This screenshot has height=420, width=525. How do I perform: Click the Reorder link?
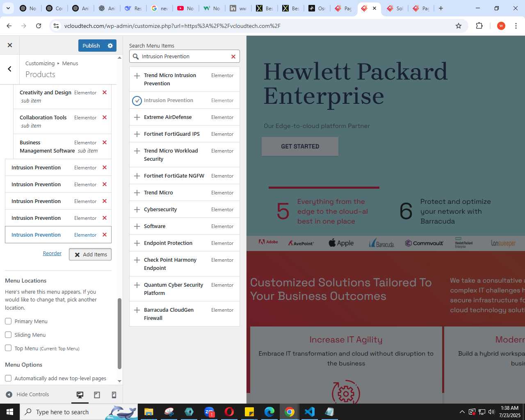(52, 253)
